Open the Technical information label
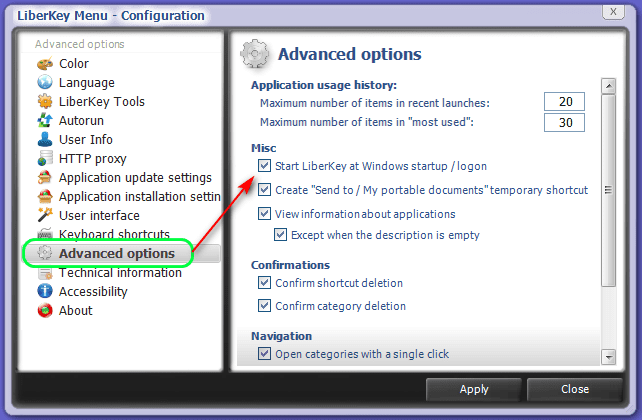The width and height of the screenshot is (642, 420). [120, 273]
